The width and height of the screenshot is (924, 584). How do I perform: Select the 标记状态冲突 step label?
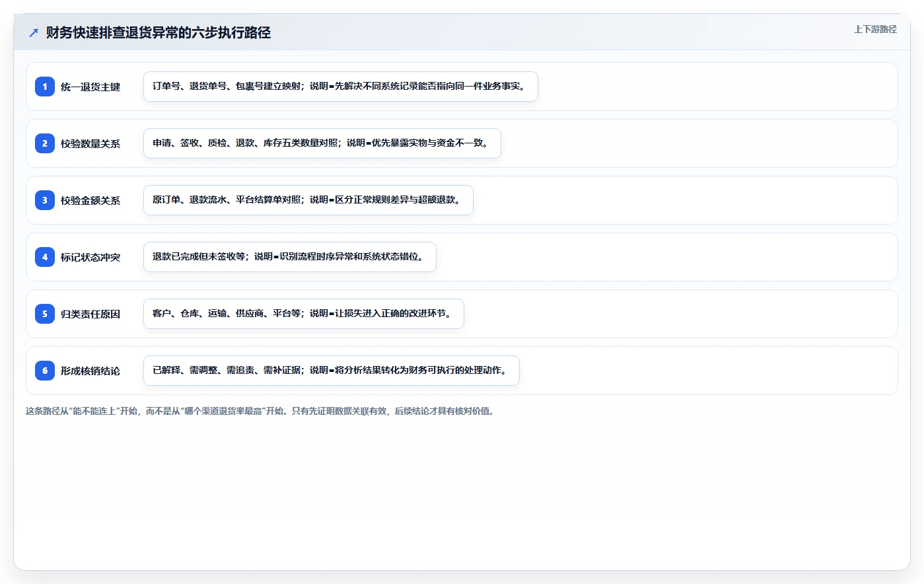click(90, 257)
